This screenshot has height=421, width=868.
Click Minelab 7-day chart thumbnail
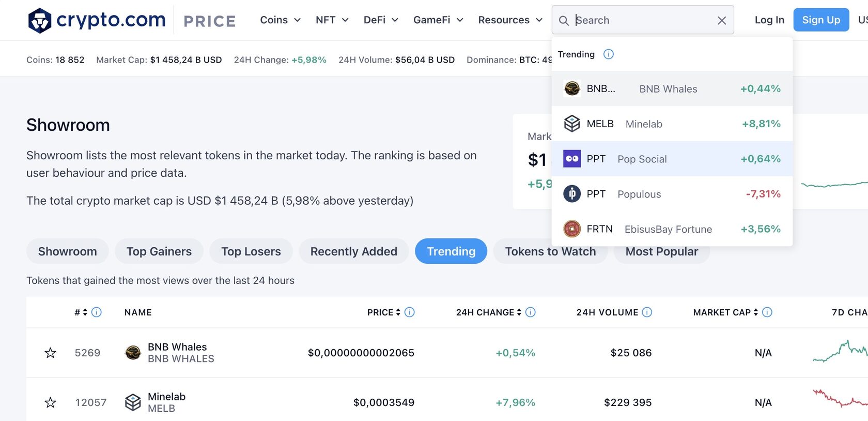tap(841, 398)
